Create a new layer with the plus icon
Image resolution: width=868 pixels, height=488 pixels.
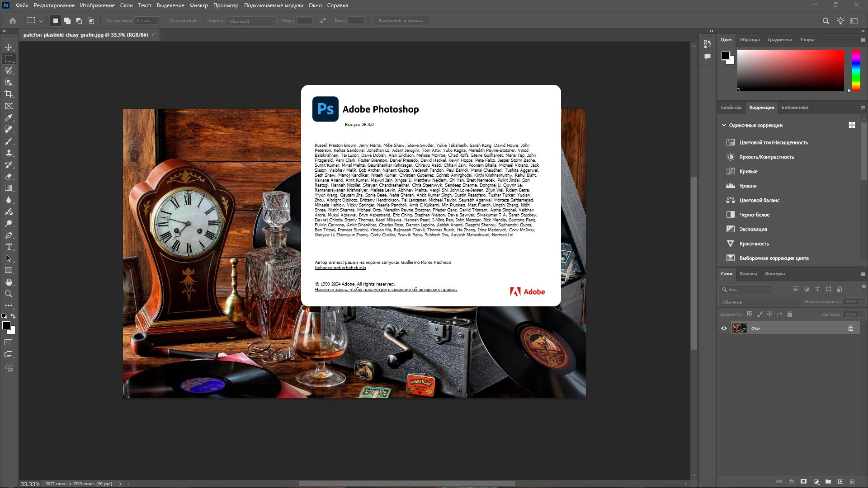[x=840, y=482]
